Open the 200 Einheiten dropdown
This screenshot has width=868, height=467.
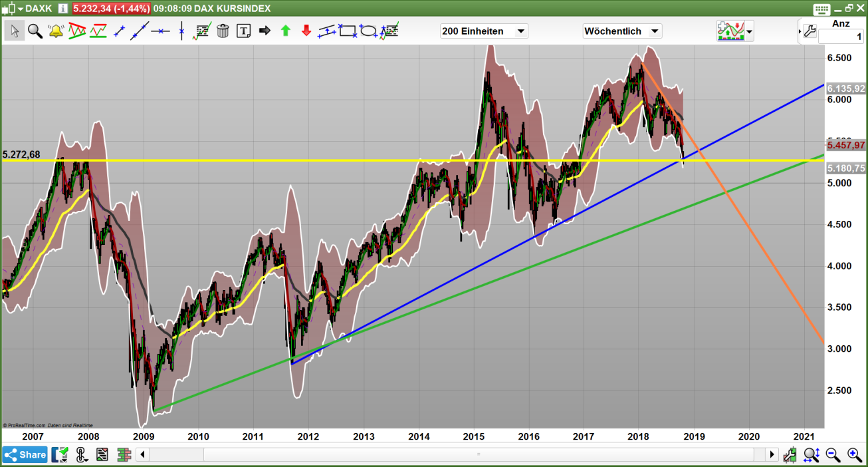coord(483,31)
